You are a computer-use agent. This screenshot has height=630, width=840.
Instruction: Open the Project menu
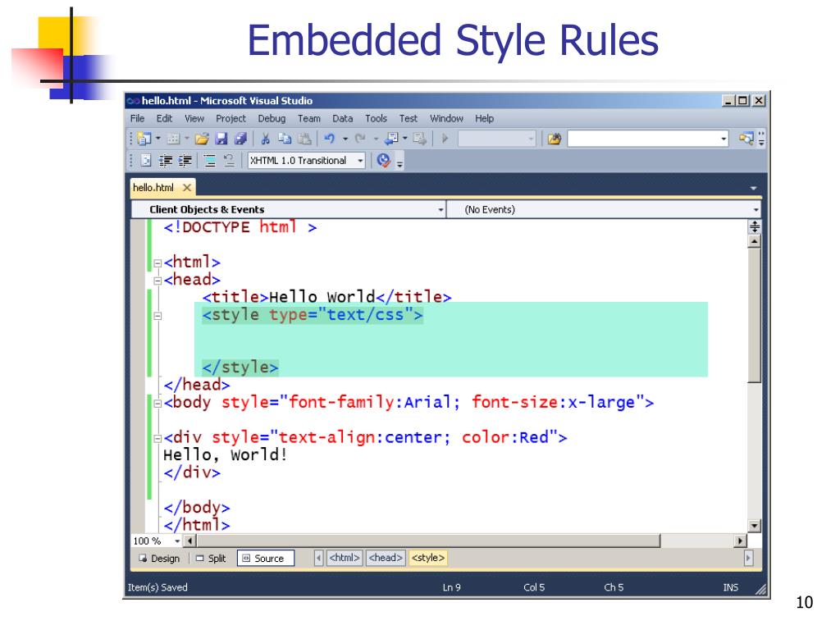[x=231, y=118]
